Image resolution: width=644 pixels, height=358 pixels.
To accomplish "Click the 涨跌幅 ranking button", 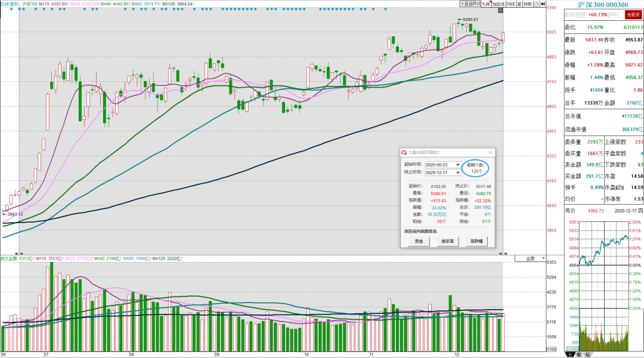I will (x=476, y=241).
